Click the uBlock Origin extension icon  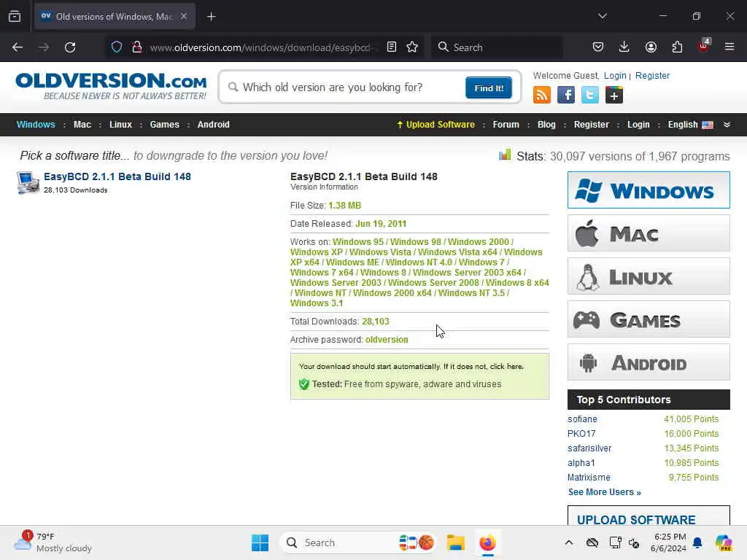pyautogui.click(x=704, y=46)
